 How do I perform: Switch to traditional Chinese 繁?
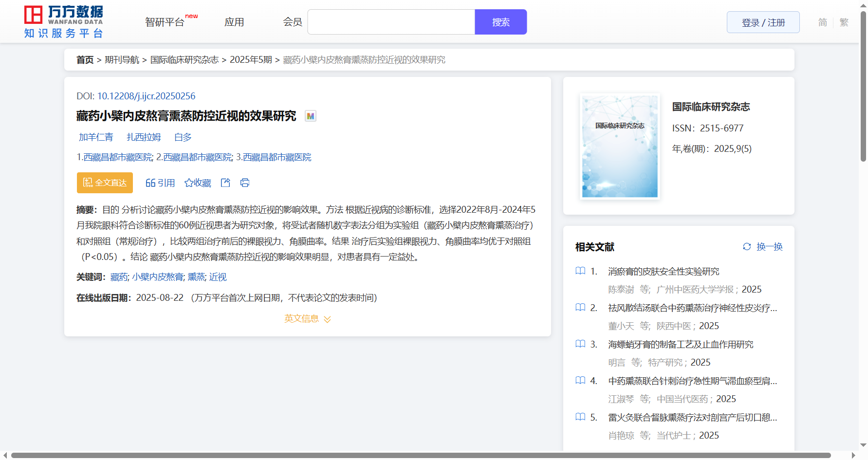[x=844, y=22]
